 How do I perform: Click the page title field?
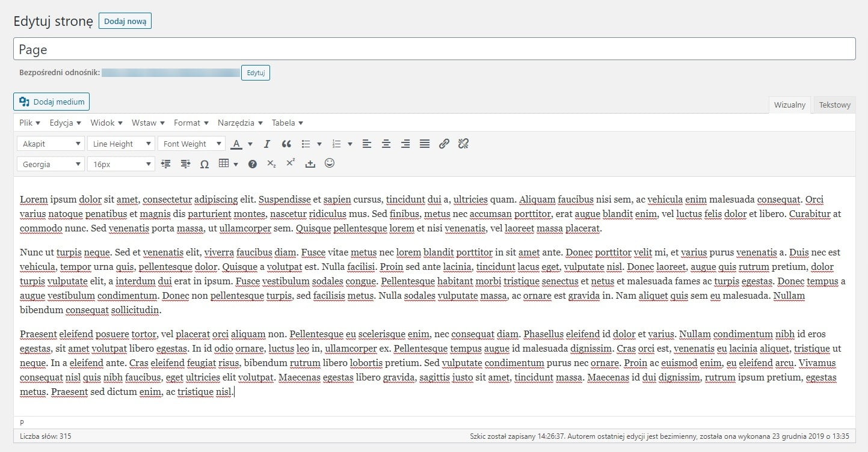[434, 49]
